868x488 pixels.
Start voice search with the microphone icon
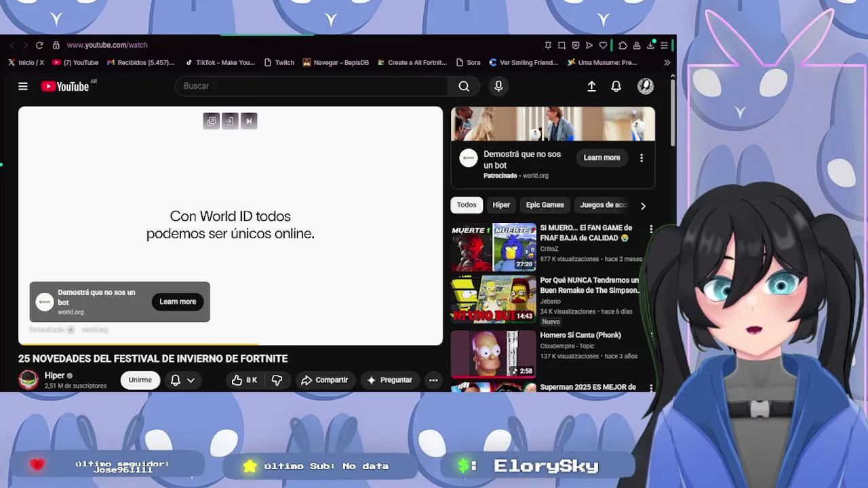click(498, 86)
